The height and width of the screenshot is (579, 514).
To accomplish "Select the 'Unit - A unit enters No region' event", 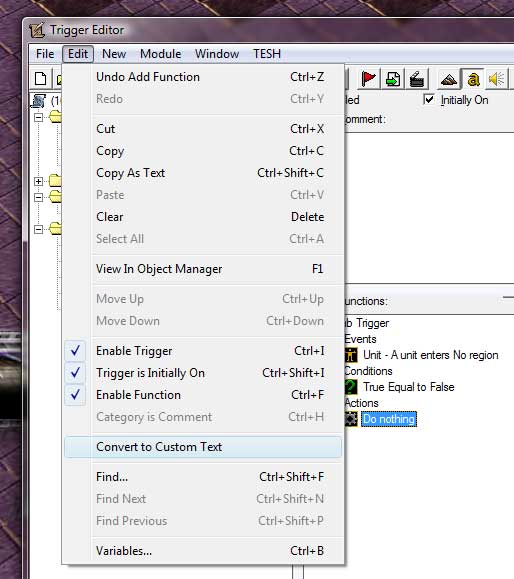I will [431, 355].
